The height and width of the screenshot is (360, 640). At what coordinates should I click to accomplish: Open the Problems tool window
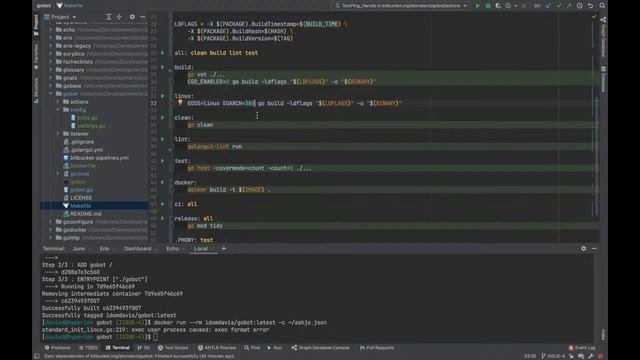click(58, 348)
